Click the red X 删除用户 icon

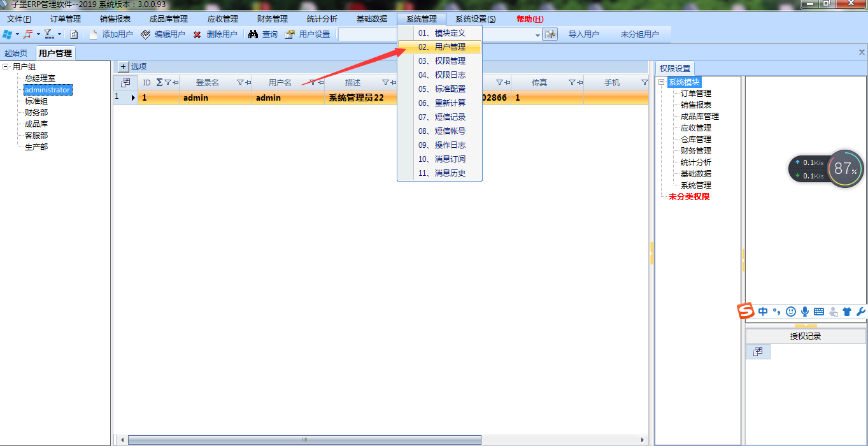pyautogui.click(x=197, y=34)
